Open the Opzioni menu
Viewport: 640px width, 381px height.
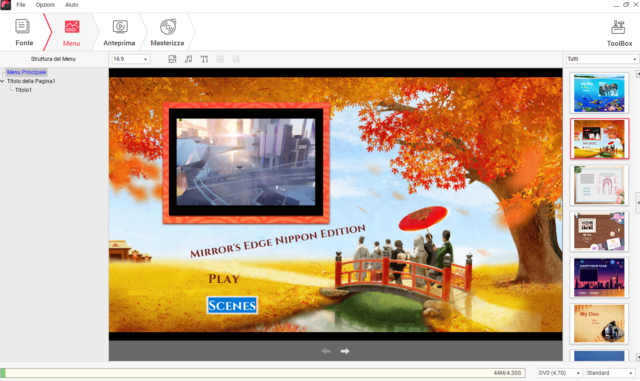coord(45,5)
